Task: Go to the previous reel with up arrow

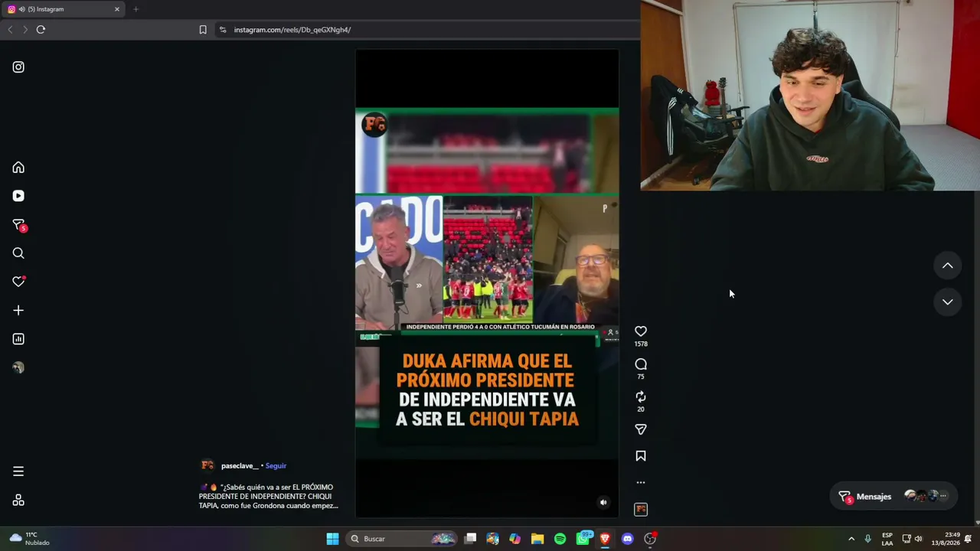Action: [948, 266]
